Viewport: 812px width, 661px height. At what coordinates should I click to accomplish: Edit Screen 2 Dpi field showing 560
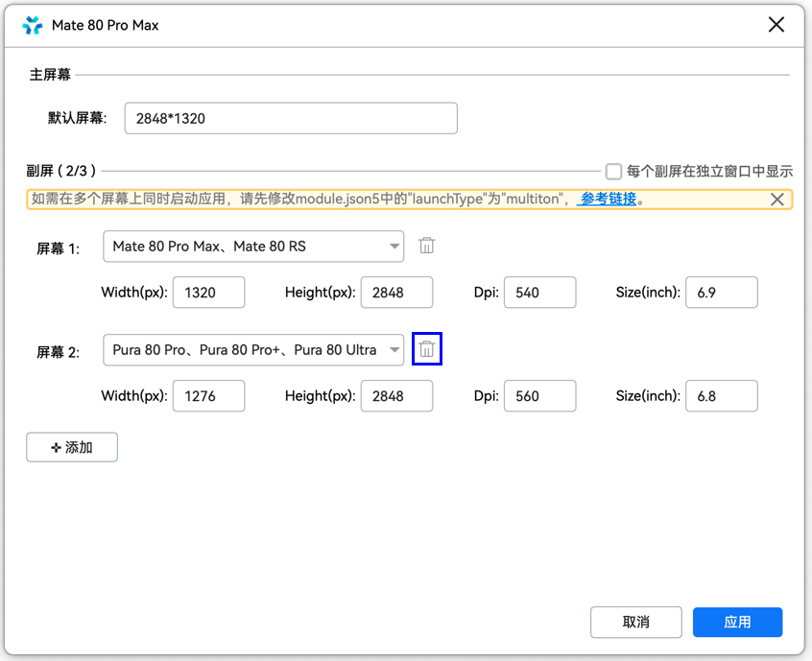(x=539, y=396)
